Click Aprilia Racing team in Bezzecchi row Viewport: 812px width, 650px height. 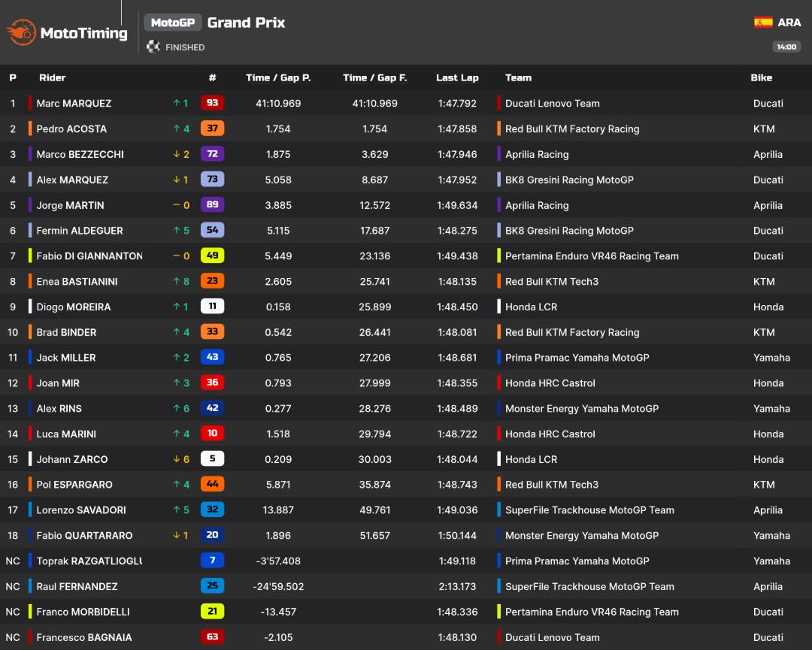point(537,154)
